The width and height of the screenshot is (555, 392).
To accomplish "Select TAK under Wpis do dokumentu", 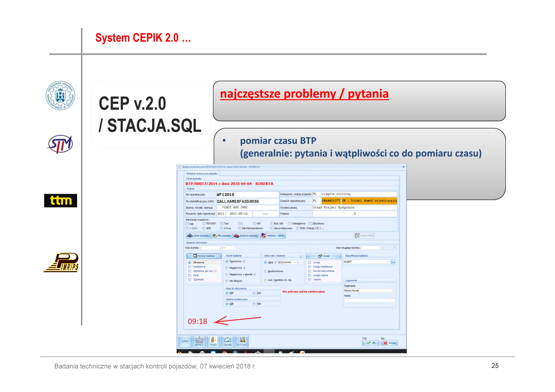I will pos(254,293).
